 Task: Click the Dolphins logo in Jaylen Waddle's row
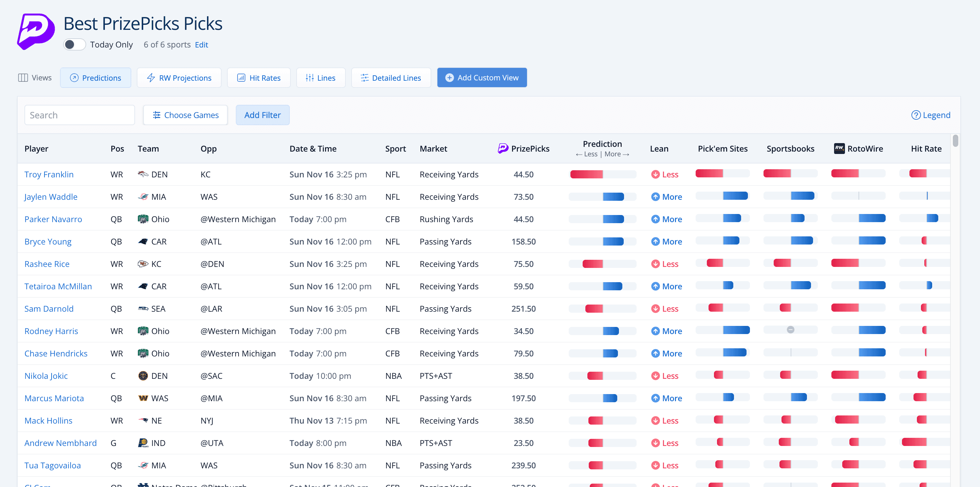[x=144, y=197]
